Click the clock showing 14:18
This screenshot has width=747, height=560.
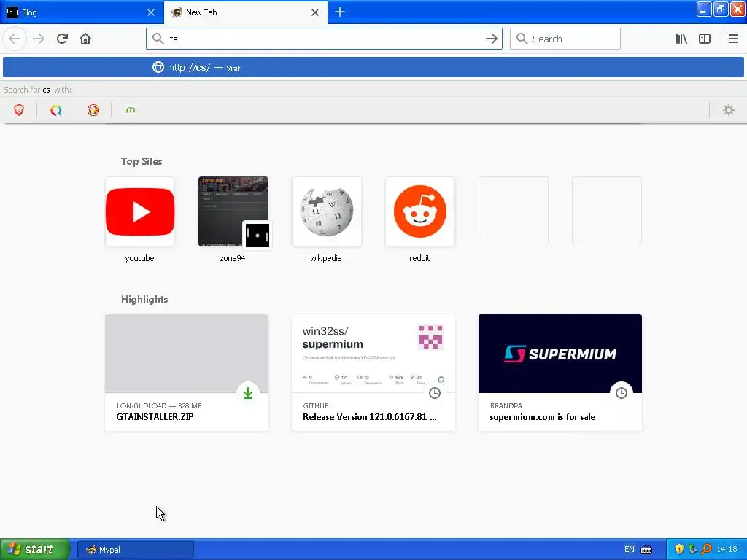coord(727,549)
